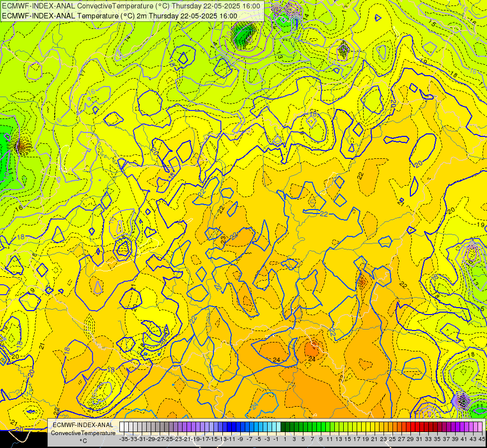Pick the dark green legend swatch above '1'
Screen dimensions: 487x448
pyautogui.click(x=283, y=427)
